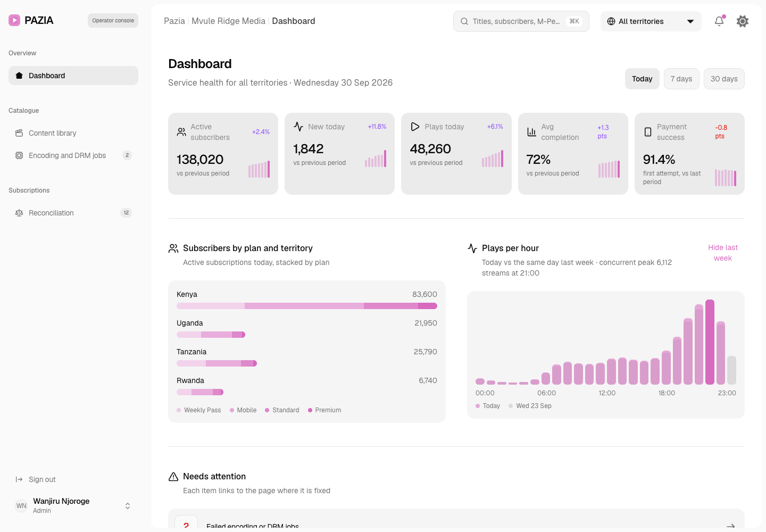Click the New today pulse icon

[298, 127]
